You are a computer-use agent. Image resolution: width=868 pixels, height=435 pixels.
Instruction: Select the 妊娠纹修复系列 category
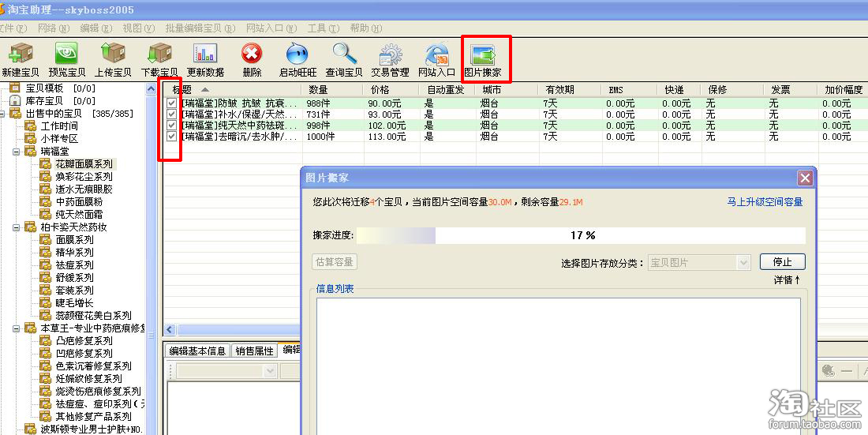pos(89,378)
